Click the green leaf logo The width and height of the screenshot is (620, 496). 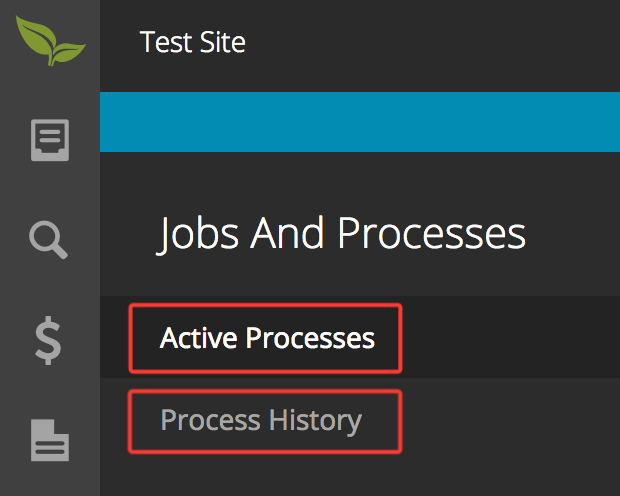coord(50,41)
